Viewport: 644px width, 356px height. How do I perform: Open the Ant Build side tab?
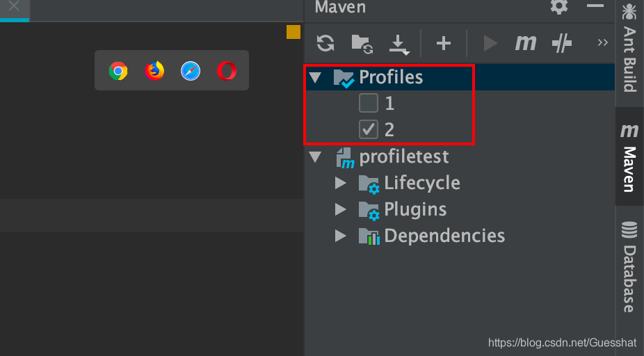(x=629, y=48)
